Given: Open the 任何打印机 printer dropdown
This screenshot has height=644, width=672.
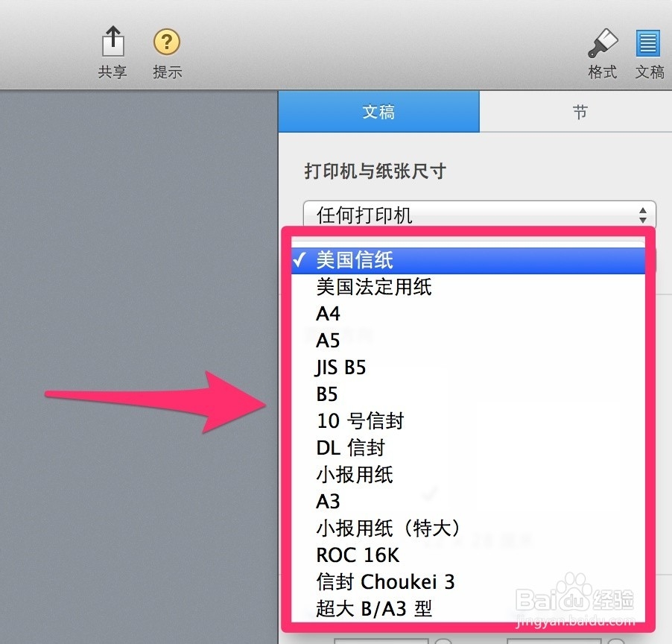Looking at the screenshot, I should pos(480,215).
